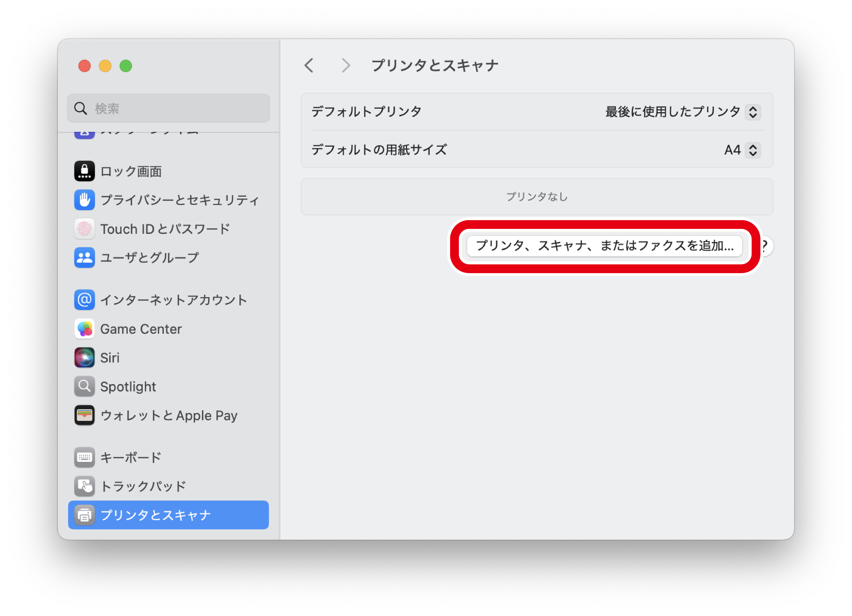Open Wallet & Apple Pay icon
The width and height of the screenshot is (852, 616).
click(84, 416)
